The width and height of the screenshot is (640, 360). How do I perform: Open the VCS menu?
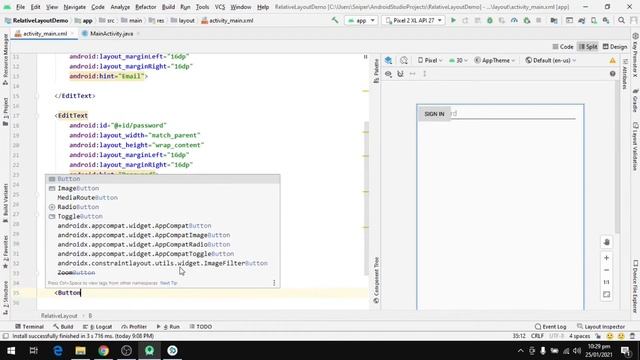click(220, 7)
